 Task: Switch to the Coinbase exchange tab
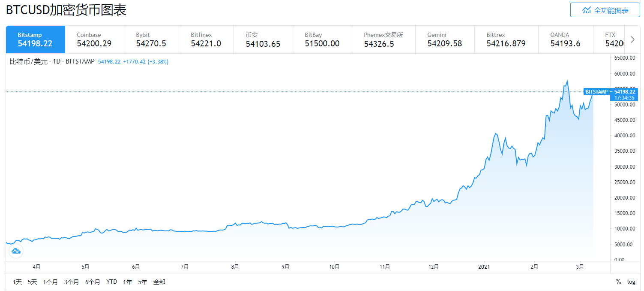tap(94, 39)
